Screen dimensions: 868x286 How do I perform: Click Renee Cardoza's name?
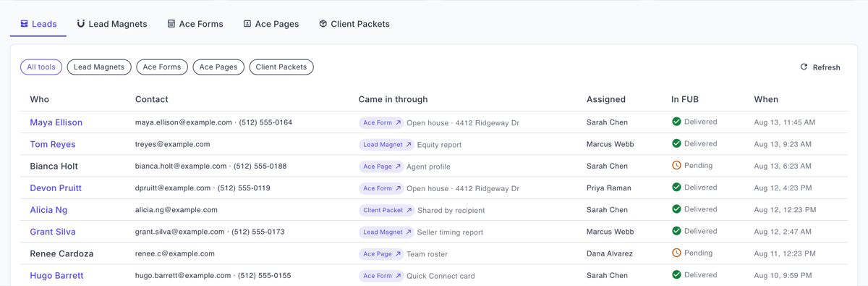pyautogui.click(x=61, y=253)
